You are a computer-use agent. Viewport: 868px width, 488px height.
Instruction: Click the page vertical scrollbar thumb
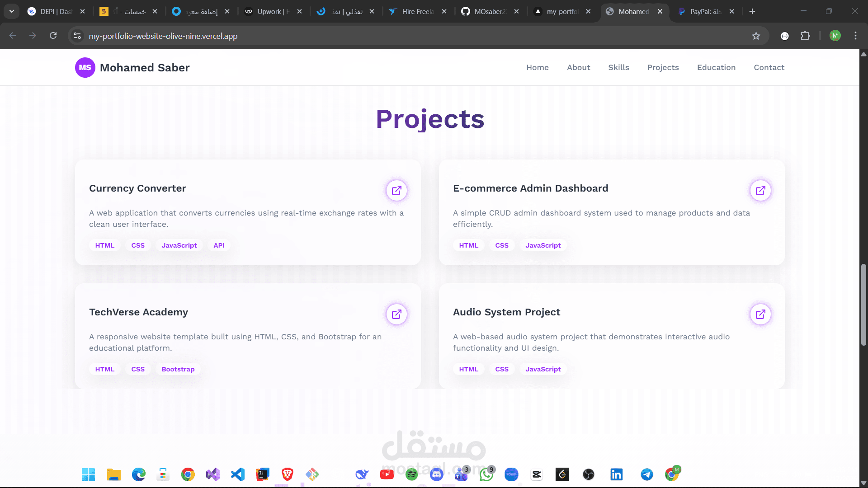click(x=863, y=305)
